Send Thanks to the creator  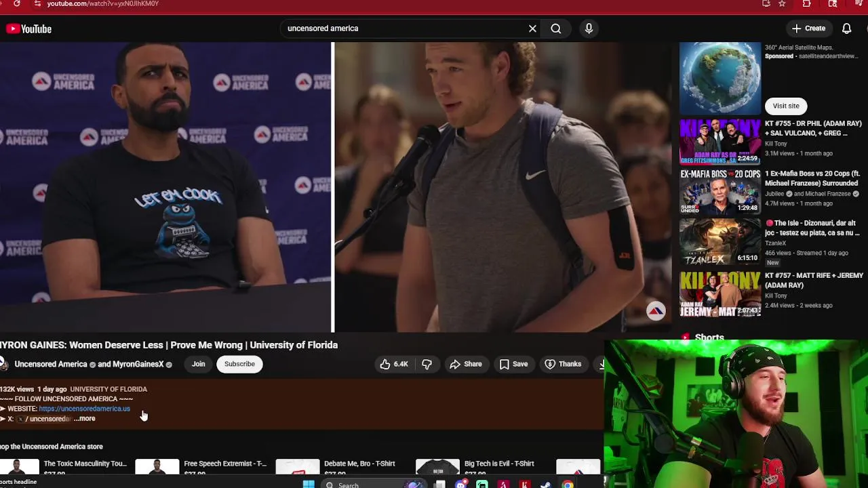tap(563, 364)
